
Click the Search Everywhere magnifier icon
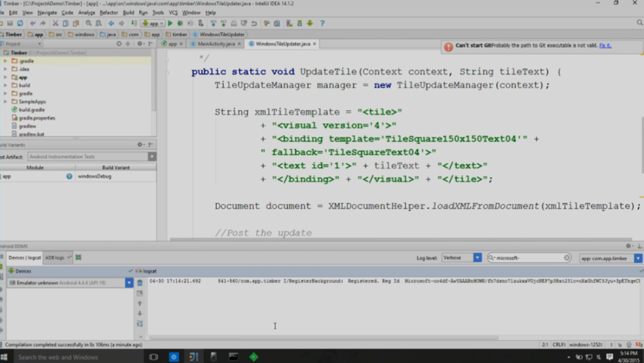coord(640,23)
